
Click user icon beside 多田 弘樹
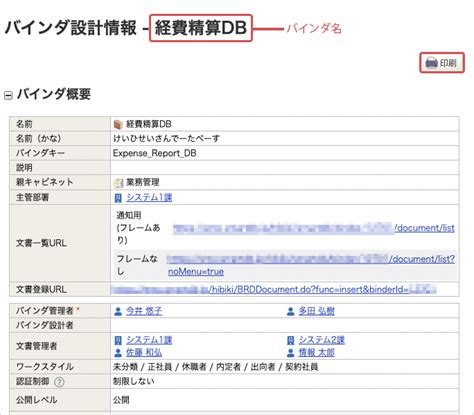[290, 311]
